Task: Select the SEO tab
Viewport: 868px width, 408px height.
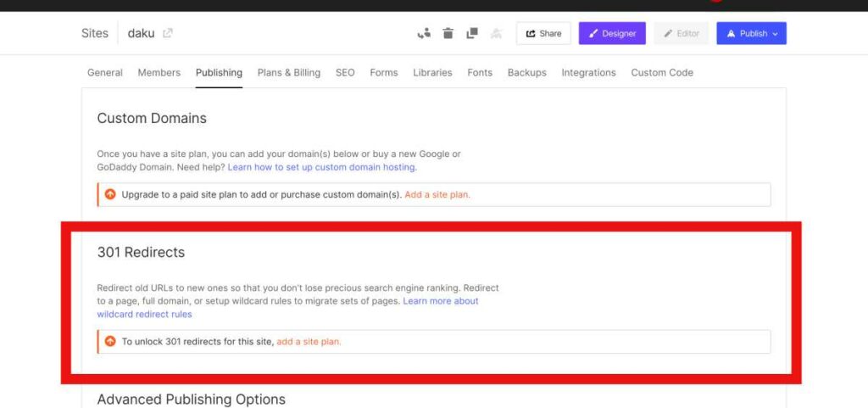Action: point(345,73)
